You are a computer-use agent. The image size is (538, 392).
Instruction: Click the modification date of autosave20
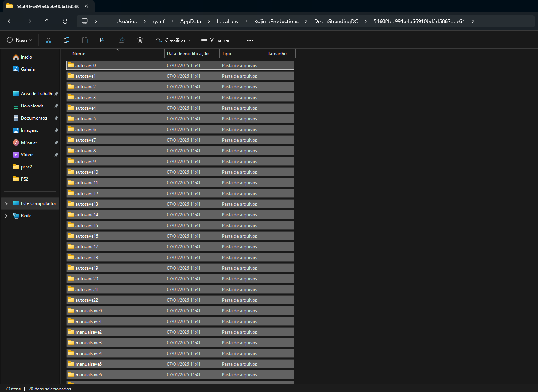(183, 279)
